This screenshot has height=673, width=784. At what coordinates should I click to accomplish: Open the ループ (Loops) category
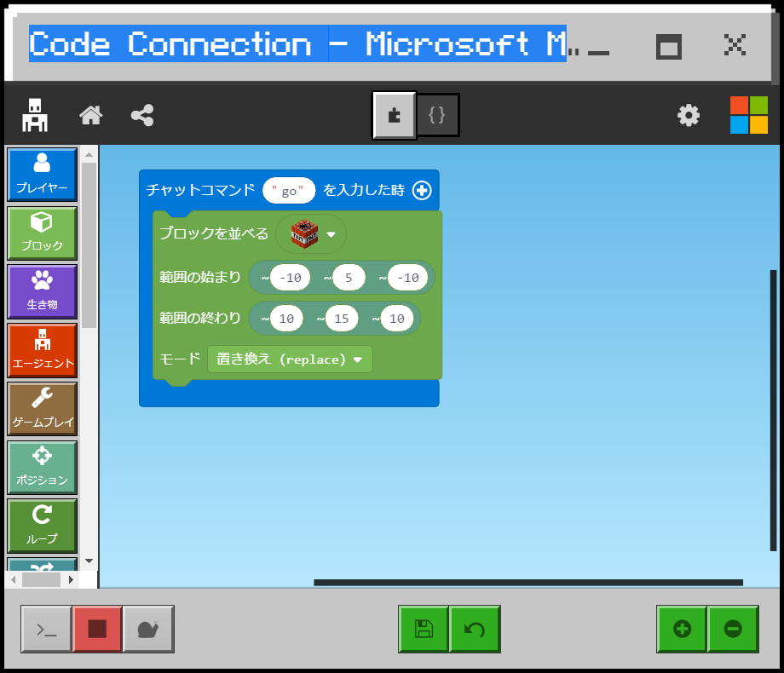pos(42,526)
